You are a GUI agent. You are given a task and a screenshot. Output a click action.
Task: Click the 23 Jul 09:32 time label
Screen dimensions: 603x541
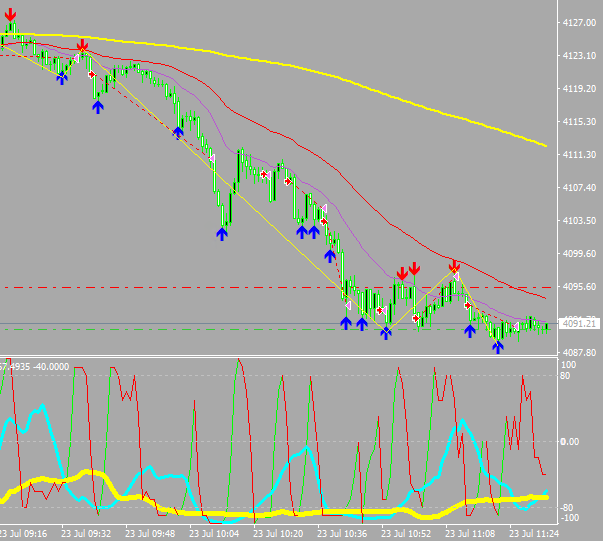pos(86,534)
